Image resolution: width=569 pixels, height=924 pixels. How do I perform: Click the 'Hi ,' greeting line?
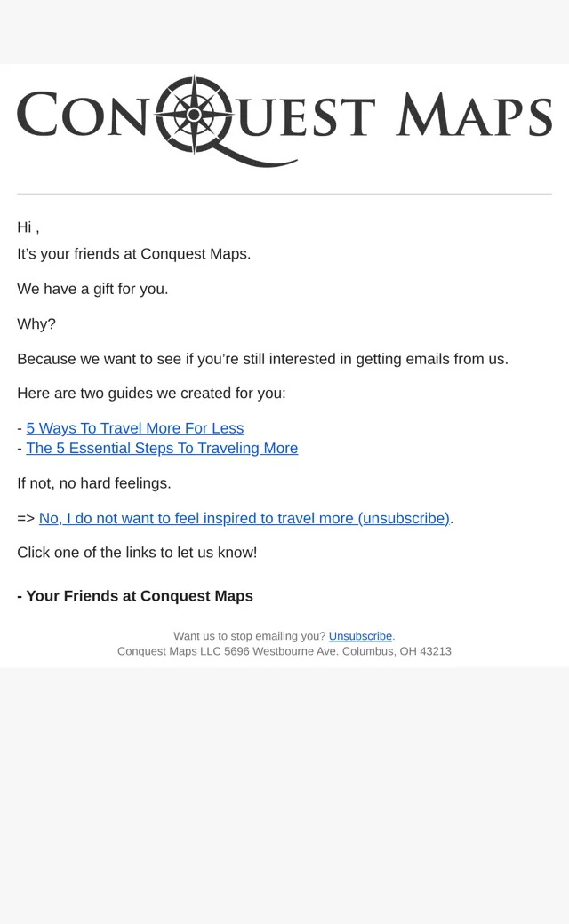click(x=28, y=227)
